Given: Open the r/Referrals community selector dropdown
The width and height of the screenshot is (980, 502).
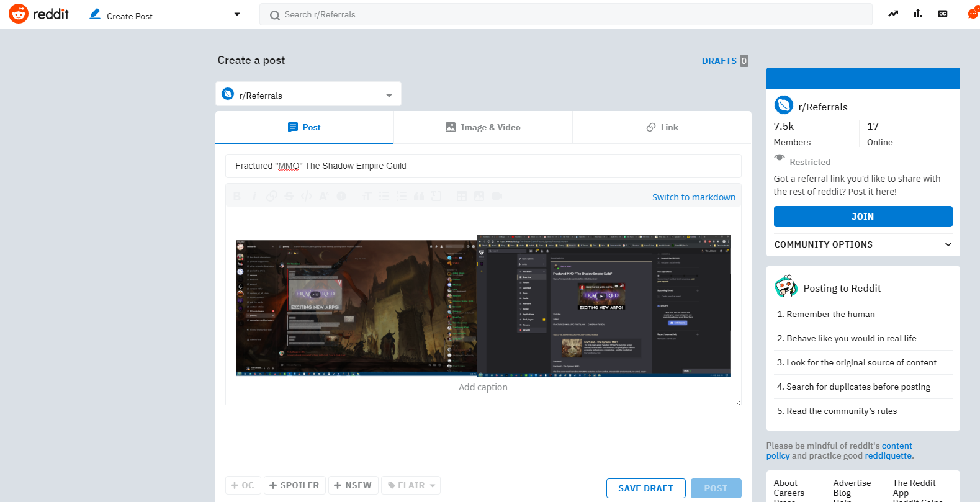Looking at the screenshot, I should coord(308,94).
